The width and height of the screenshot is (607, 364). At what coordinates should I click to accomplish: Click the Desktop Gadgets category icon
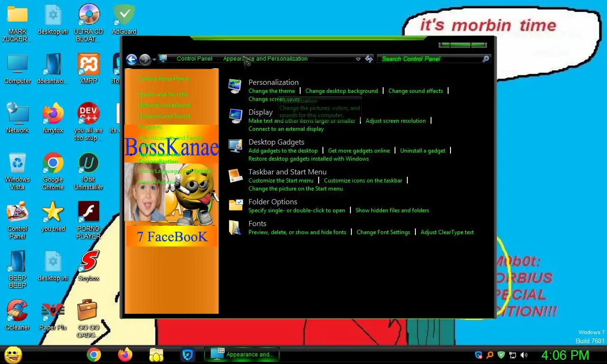(235, 146)
